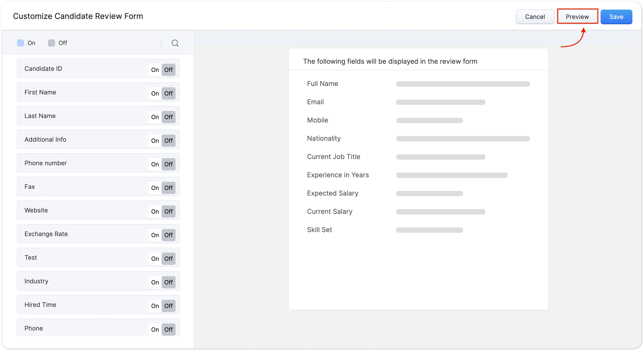Click the gray Off legend swatch

[51, 43]
